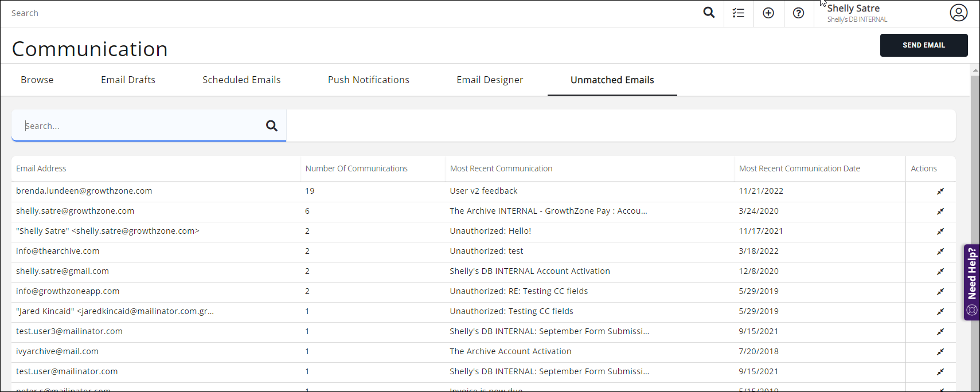This screenshot has width=980, height=392.
Task: Click action icon for ivyarchive@mail.com row
Action: 940,352
